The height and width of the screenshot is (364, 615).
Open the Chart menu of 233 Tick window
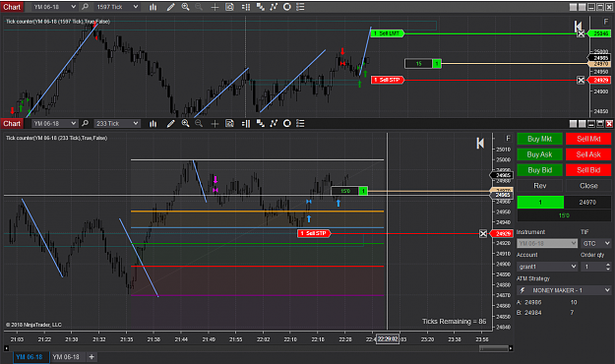[x=12, y=123]
